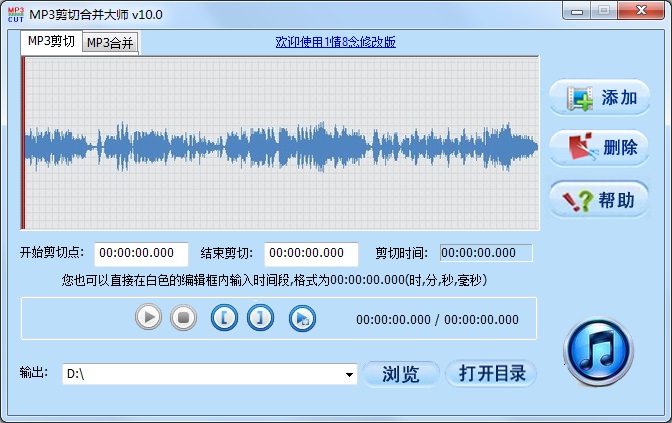This screenshot has height=423, width=672.
Task: Click the 删除 delete button
Action: pos(599,148)
